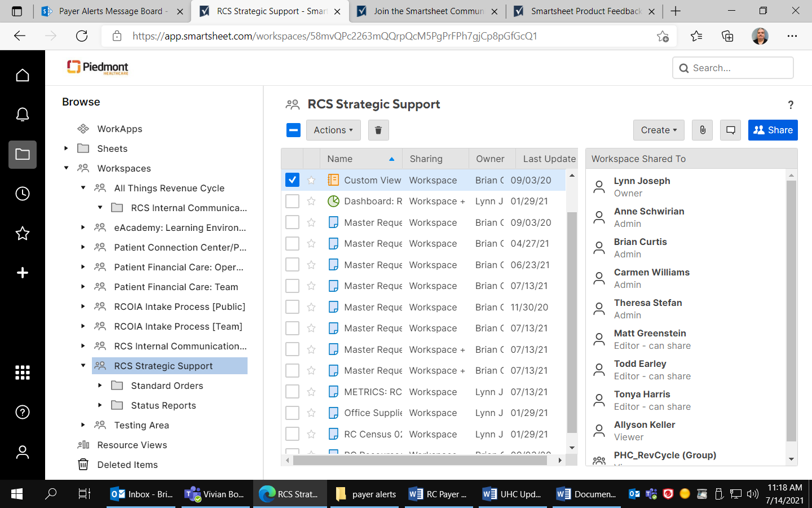Screen dimensions: 812x508
Task: Check the Master Request 11/30/20 row checkbox
Action: tap(292, 307)
